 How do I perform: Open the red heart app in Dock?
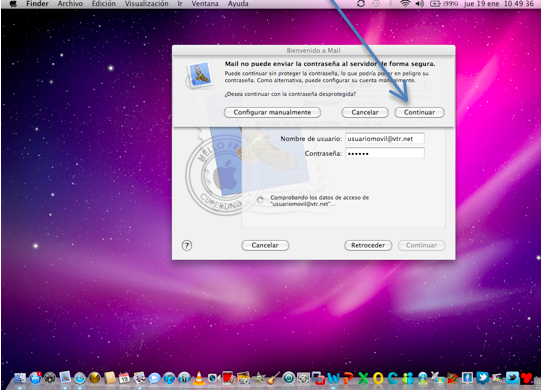coord(527,378)
